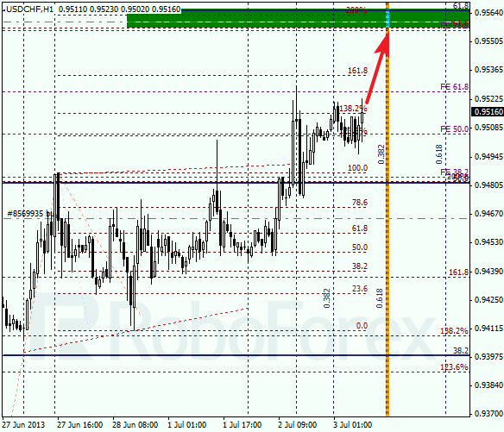Click the 27 Jun 2013 date label

[x=23, y=424]
